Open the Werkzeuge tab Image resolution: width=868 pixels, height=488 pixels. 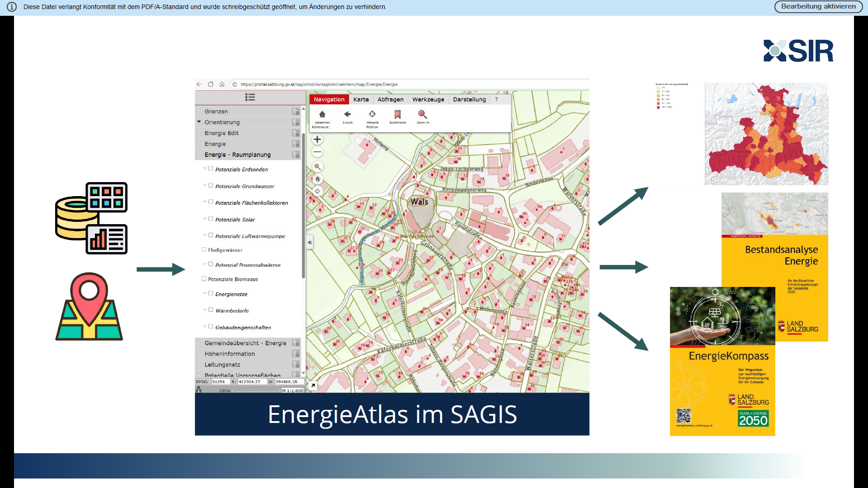(x=428, y=99)
